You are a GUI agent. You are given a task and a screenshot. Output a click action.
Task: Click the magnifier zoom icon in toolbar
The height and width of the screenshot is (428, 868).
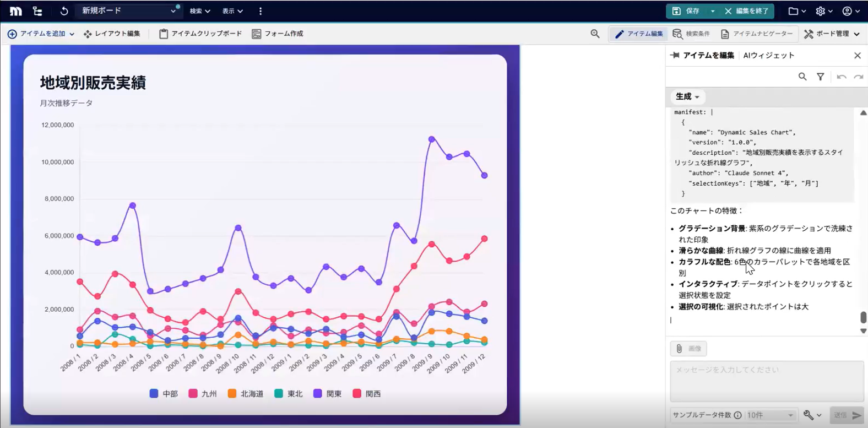coord(595,34)
